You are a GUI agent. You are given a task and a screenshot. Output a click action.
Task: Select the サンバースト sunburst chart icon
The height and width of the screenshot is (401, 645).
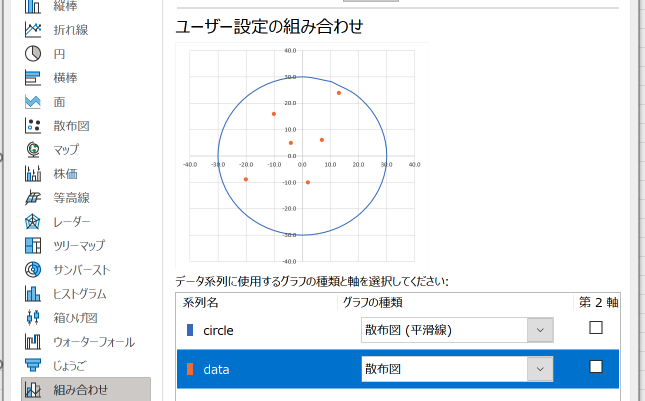(33, 270)
